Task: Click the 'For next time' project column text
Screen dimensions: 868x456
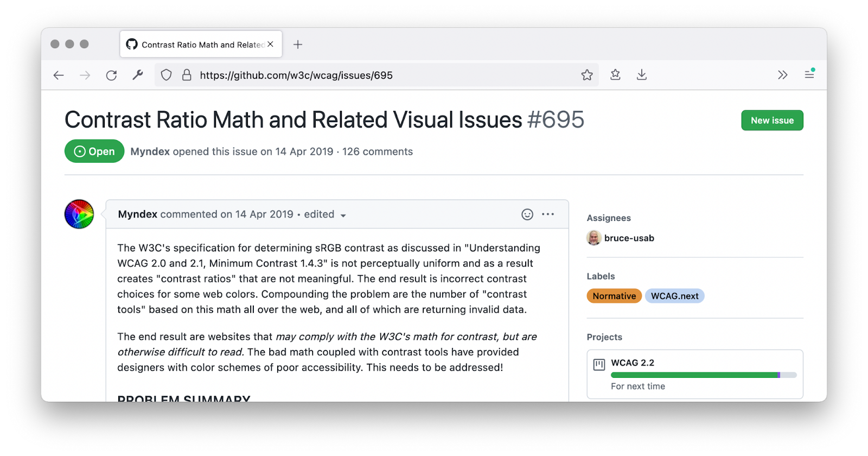Action: (638, 387)
